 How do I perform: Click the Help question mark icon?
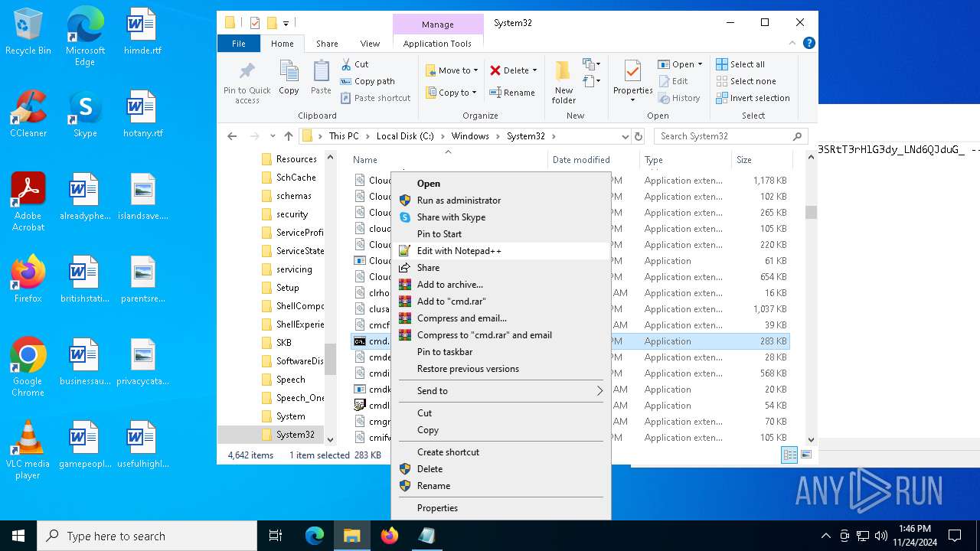pos(808,44)
